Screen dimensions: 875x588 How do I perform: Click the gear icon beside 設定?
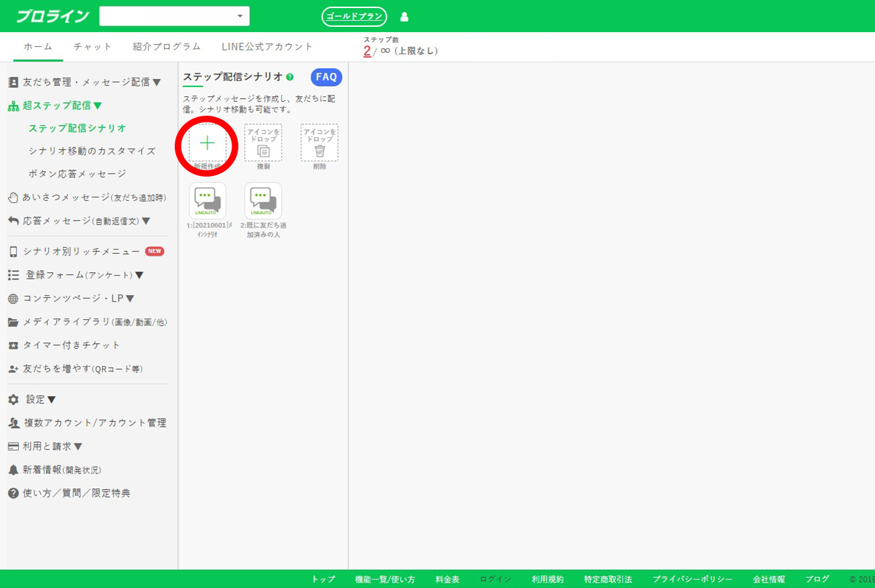pyautogui.click(x=13, y=399)
